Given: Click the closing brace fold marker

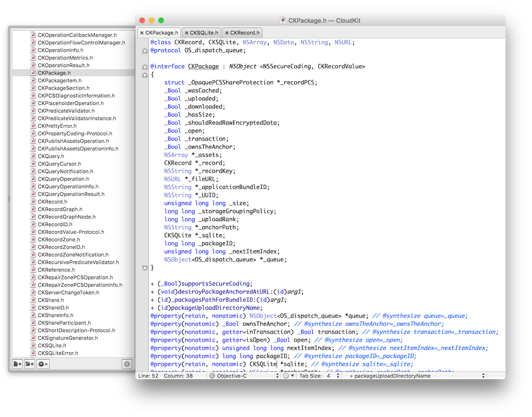Looking at the screenshot, I should point(144,268).
